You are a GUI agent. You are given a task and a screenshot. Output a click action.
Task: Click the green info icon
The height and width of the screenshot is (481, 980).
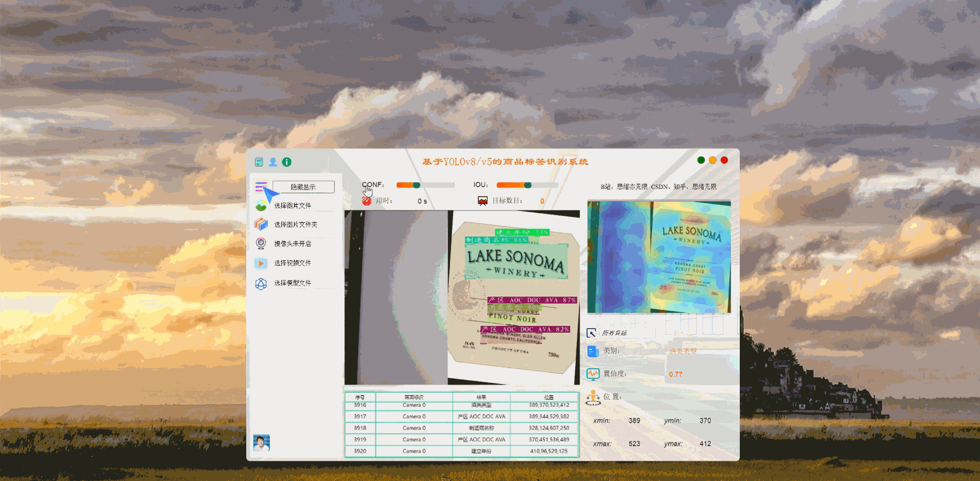click(x=286, y=162)
